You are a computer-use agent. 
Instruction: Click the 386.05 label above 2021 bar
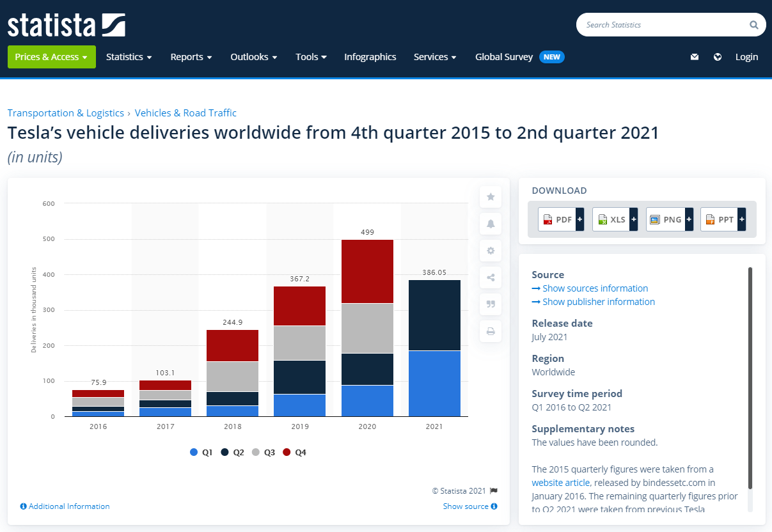point(434,272)
